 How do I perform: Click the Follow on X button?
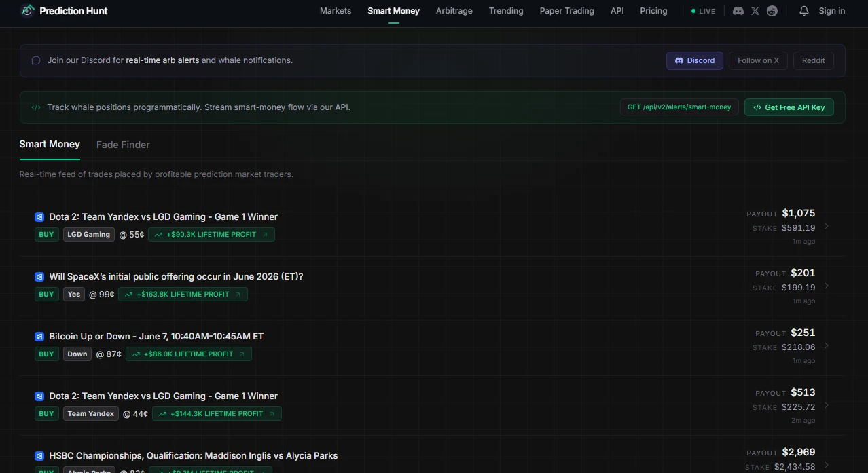[758, 60]
